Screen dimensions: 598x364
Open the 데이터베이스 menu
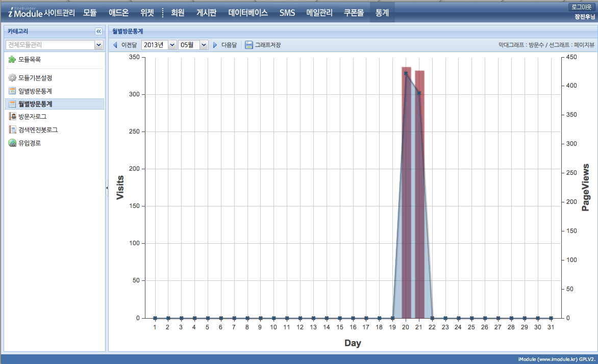(248, 13)
